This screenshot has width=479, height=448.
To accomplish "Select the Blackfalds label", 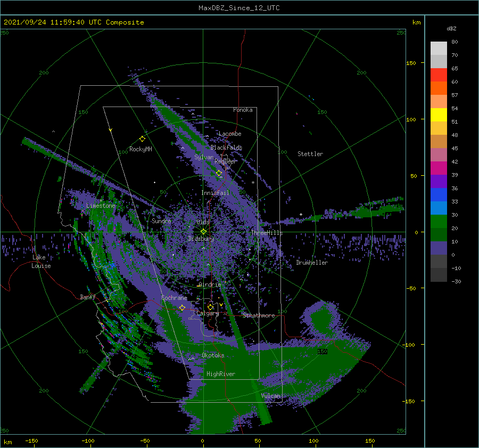I will (226, 148).
